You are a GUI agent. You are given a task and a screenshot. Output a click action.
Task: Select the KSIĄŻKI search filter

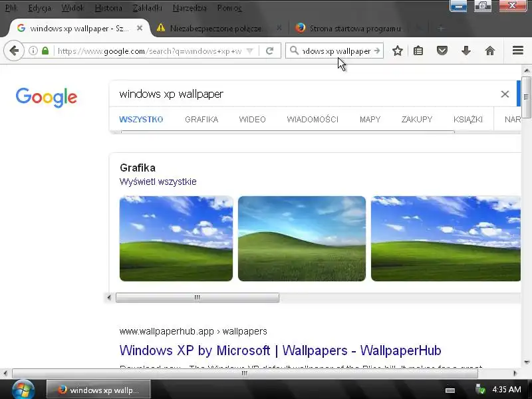pyautogui.click(x=468, y=120)
